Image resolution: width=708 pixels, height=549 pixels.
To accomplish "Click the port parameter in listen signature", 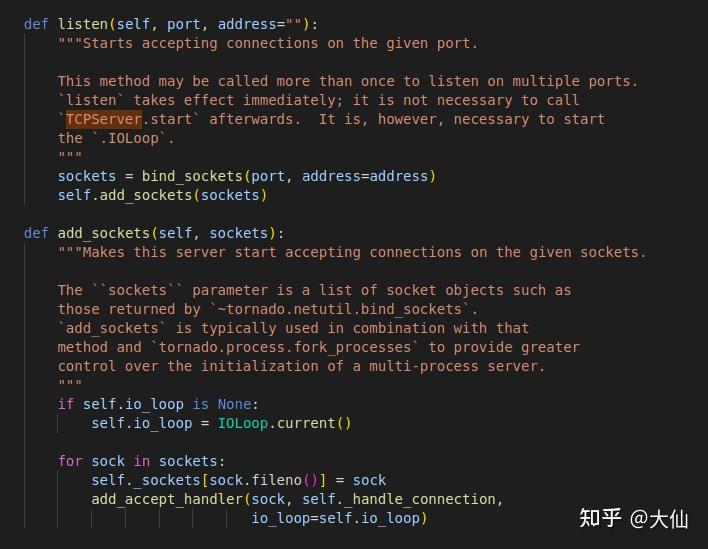I will [x=184, y=24].
